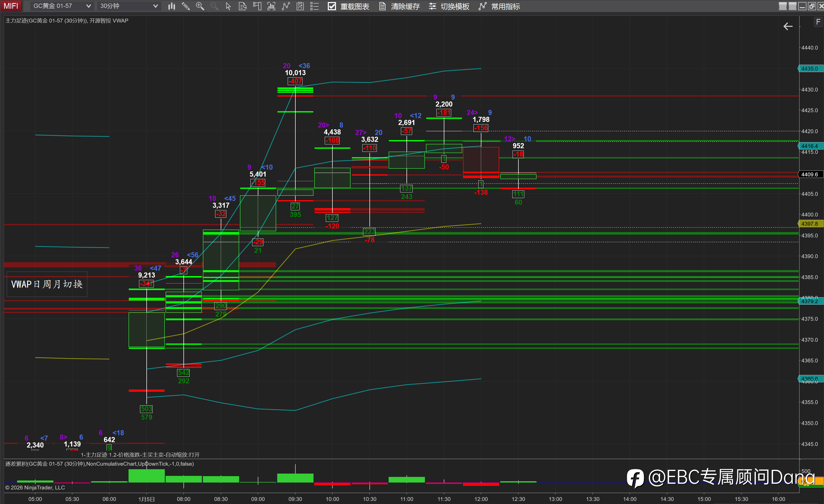The height and width of the screenshot is (504, 824).
Task: Click the left arrow on chart corner
Action: pyautogui.click(x=788, y=26)
